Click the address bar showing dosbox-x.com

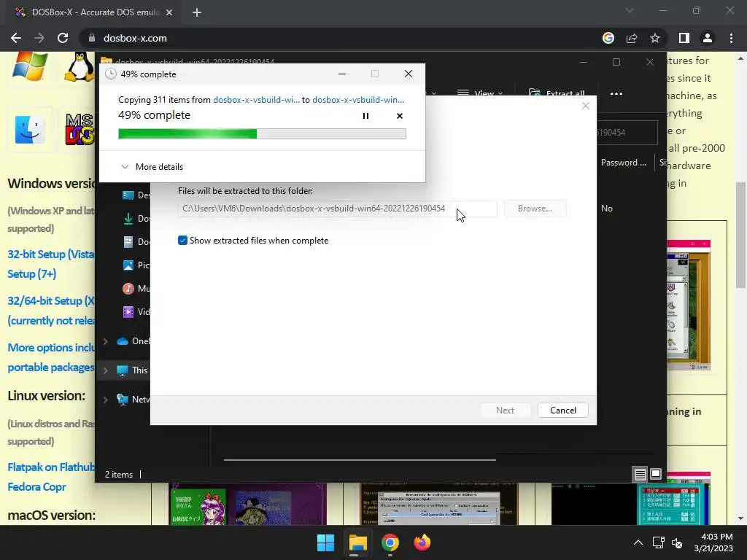pyautogui.click(x=135, y=38)
